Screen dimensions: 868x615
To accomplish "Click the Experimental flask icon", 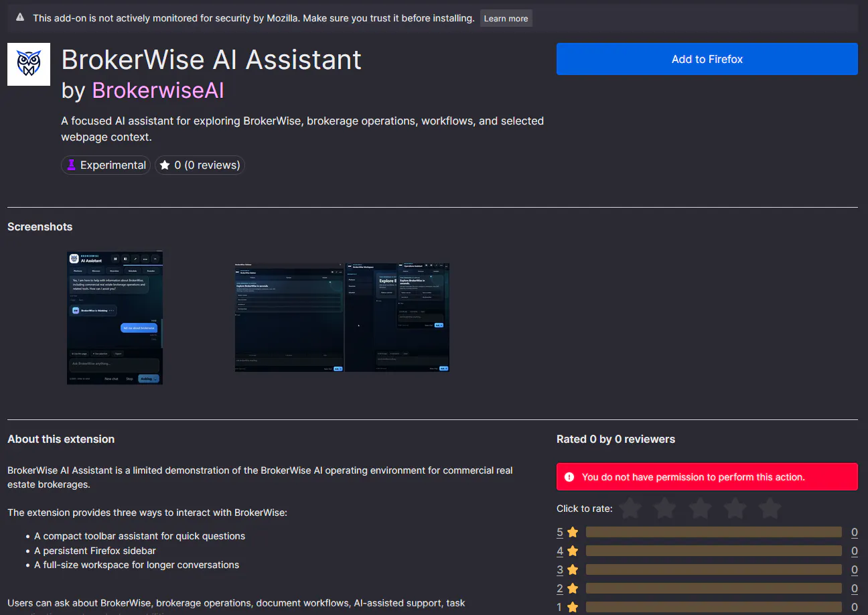I will [72, 165].
